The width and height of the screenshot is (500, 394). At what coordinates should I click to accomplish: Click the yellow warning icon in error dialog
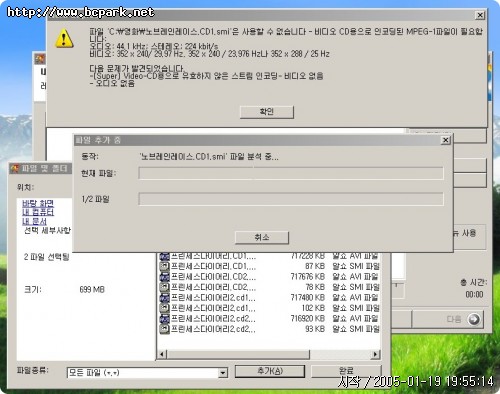[x=64, y=38]
